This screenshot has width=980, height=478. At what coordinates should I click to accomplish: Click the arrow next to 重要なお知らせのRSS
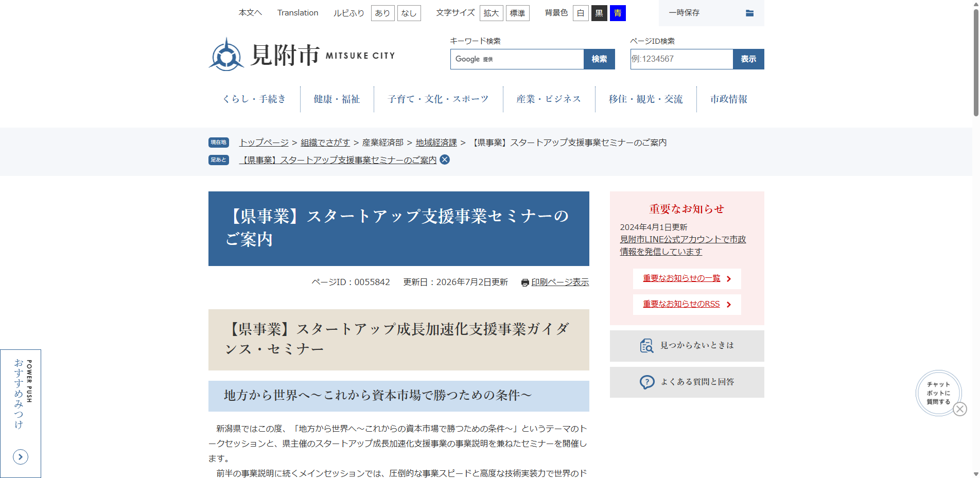729,305
